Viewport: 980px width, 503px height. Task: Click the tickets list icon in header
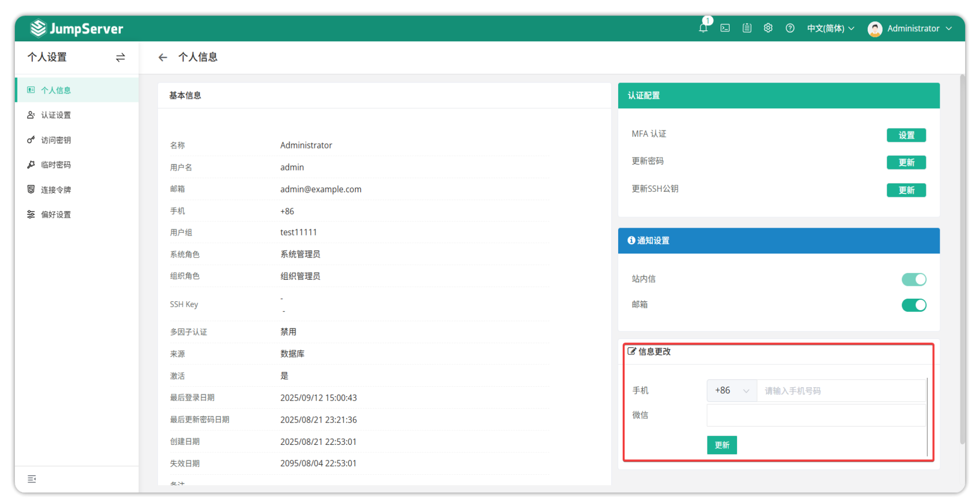[746, 28]
